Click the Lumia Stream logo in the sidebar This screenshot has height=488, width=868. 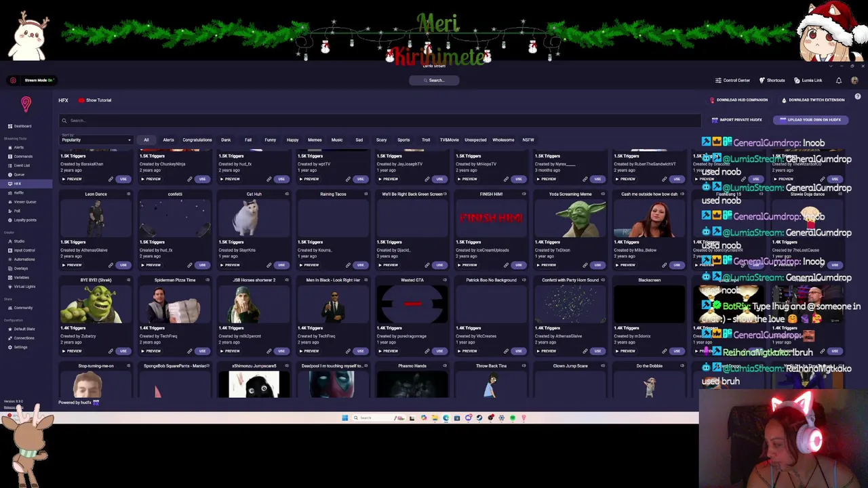(26, 104)
